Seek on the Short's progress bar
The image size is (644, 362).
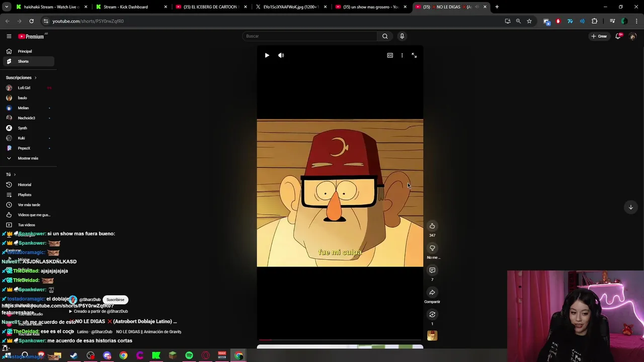[x=340, y=340]
